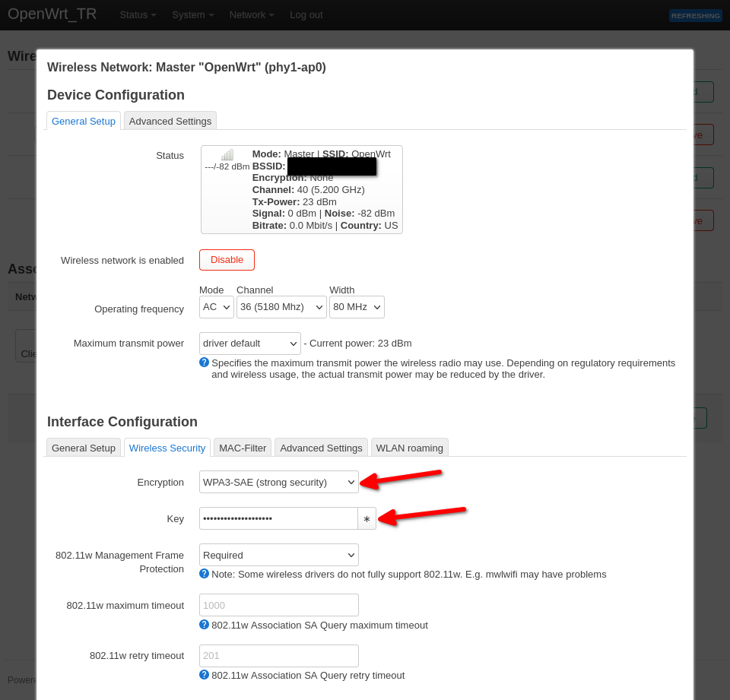Switch to the MAC-Filter tab
Viewport: 730px width, 700px height.
click(242, 448)
